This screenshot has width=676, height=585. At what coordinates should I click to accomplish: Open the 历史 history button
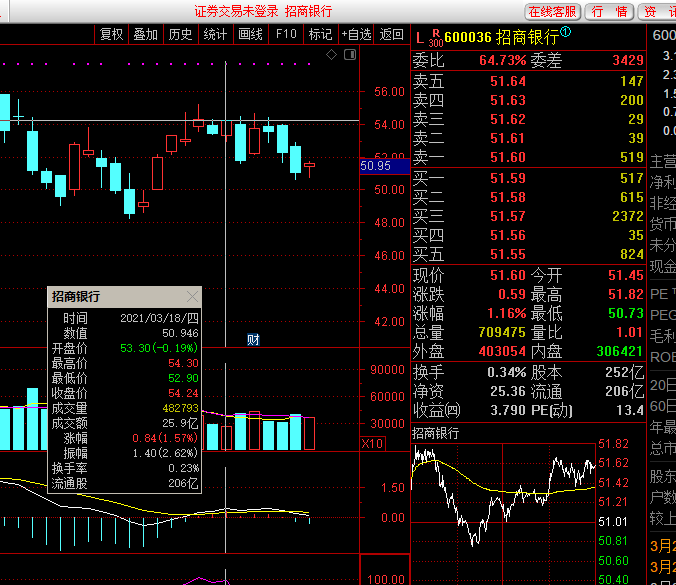pyautogui.click(x=181, y=34)
